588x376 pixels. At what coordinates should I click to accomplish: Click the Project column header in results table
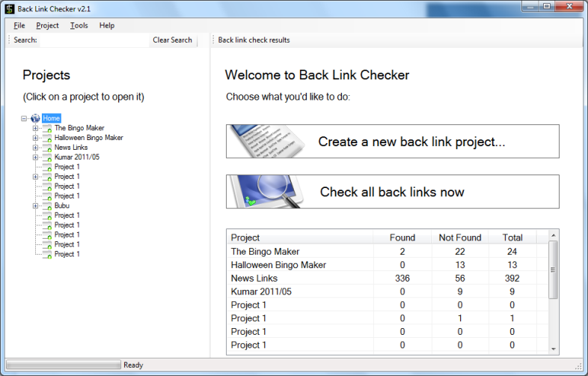point(300,237)
